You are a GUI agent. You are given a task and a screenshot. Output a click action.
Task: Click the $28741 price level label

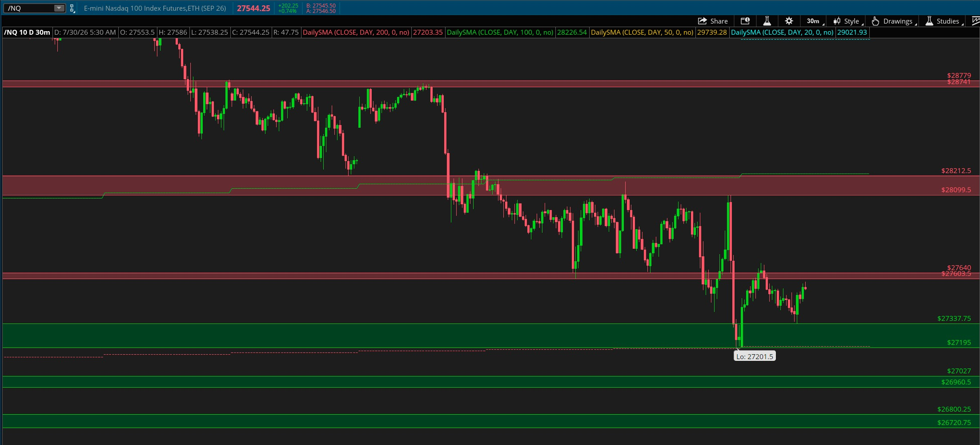[x=959, y=82]
